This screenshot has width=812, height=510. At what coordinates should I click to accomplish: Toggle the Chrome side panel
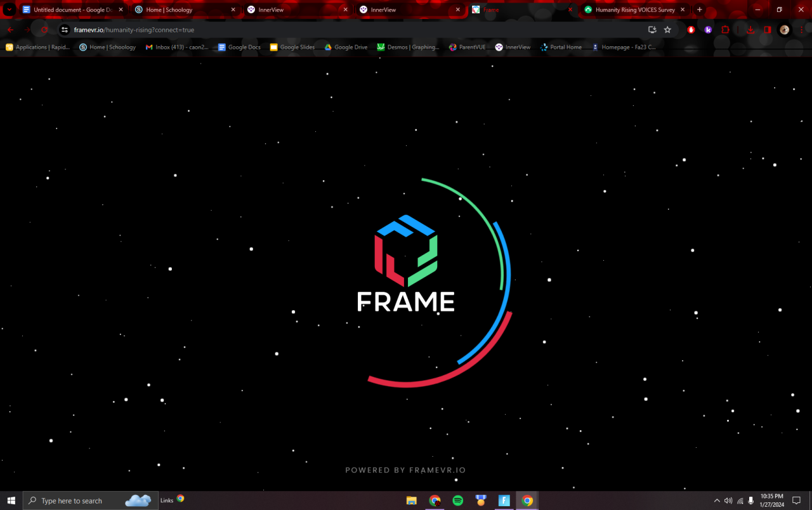pyautogui.click(x=767, y=30)
